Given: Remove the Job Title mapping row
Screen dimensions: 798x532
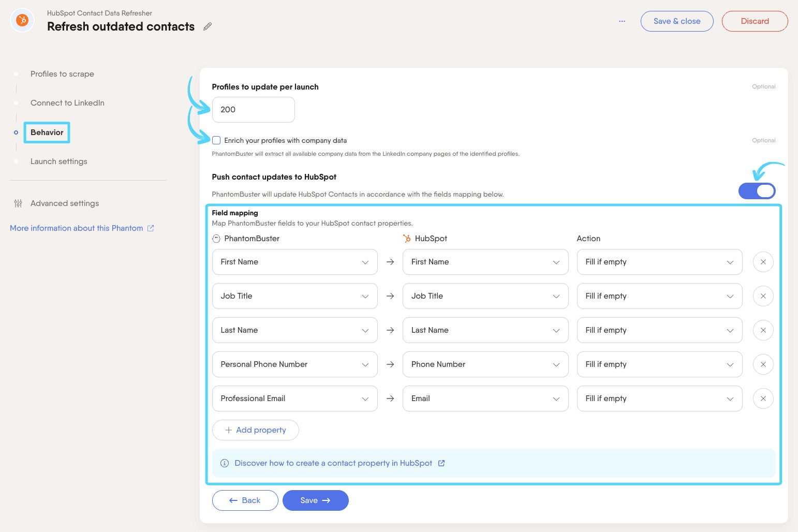Looking at the screenshot, I should click(763, 296).
